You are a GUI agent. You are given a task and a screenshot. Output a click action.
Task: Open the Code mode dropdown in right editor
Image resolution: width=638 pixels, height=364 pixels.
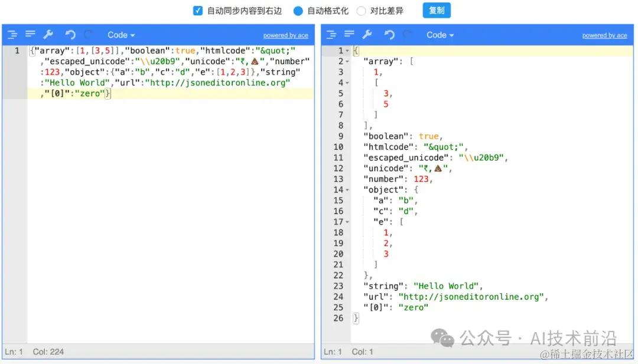click(x=440, y=35)
